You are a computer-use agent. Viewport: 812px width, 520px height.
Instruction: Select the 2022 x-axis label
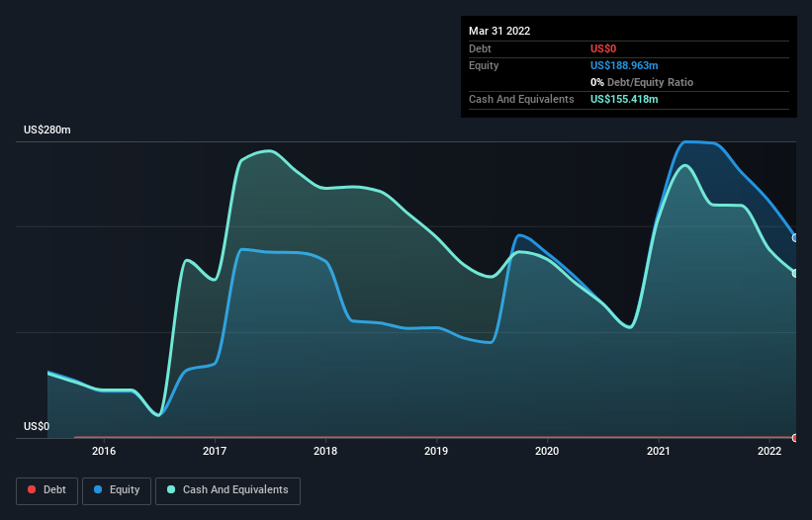(769, 451)
